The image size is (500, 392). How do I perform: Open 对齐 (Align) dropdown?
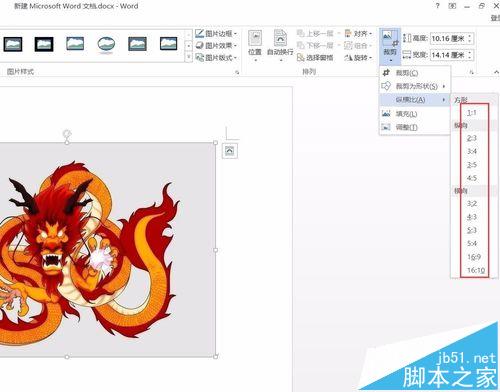(x=358, y=33)
